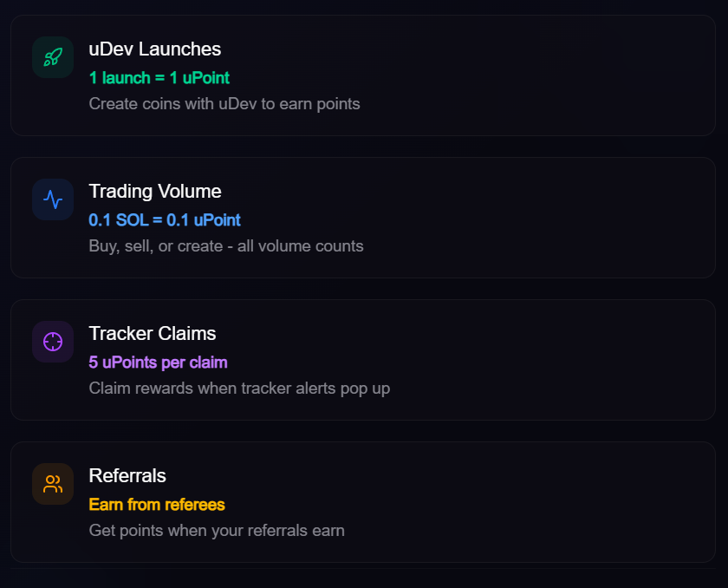Click the tracker alerts description line
The height and width of the screenshot is (588, 728).
[x=239, y=389]
